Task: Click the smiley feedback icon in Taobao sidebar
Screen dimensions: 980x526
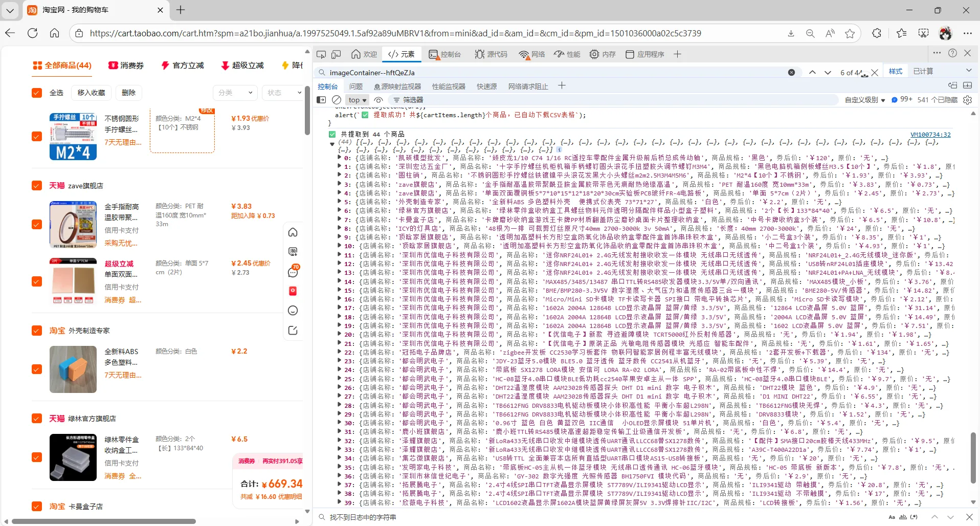Action: pos(293,311)
